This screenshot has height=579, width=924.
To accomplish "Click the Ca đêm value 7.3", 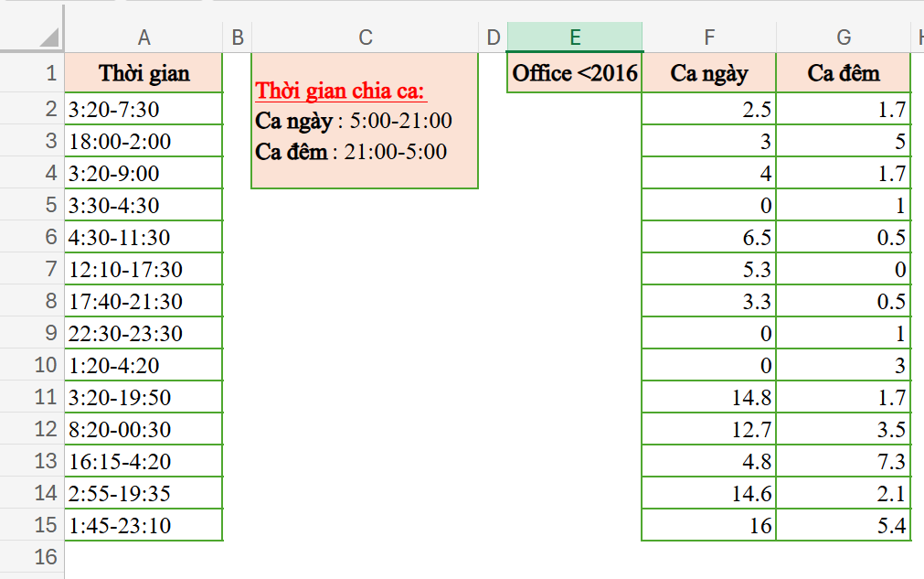I will point(844,461).
